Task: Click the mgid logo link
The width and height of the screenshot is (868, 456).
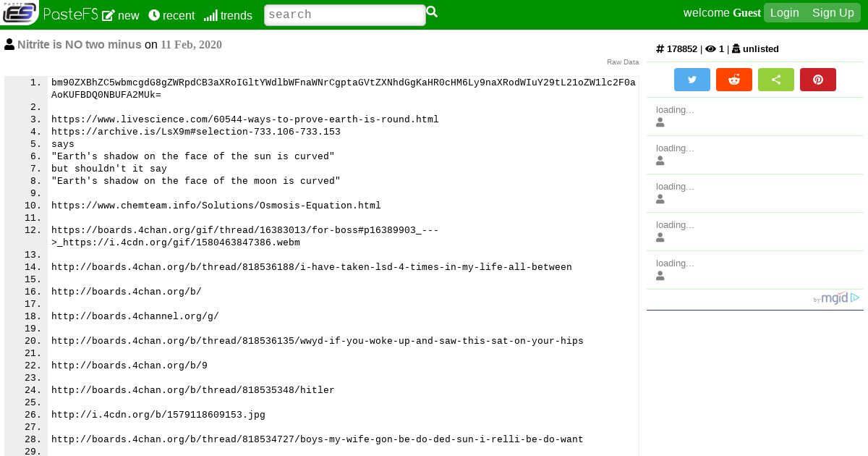Action: point(834,298)
